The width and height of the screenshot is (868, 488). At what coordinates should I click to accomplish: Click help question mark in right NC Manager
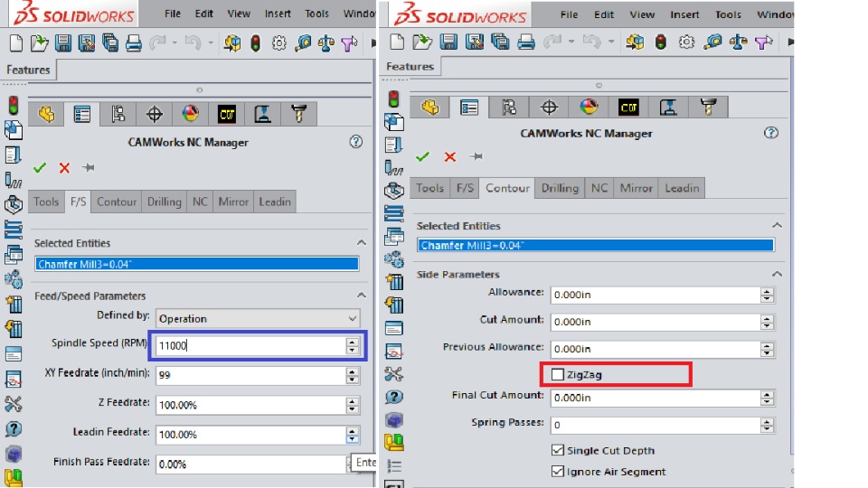[x=771, y=133]
